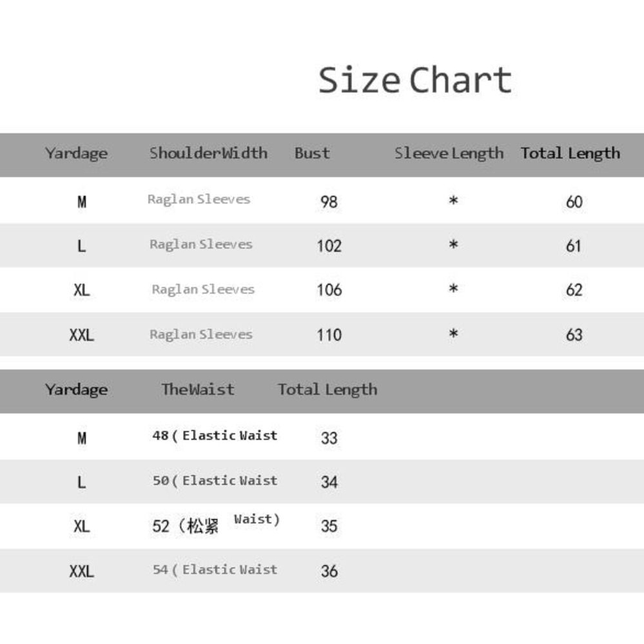Viewport: 644px width, 644px height.
Task: Click the 52 waist cell with Chinese text
Action: click(215, 525)
